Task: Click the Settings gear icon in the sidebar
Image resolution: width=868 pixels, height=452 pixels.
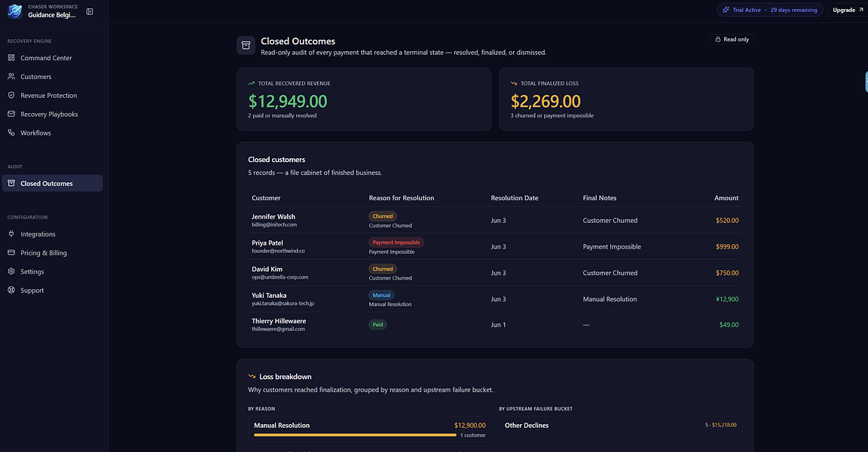Action: pos(11,271)
